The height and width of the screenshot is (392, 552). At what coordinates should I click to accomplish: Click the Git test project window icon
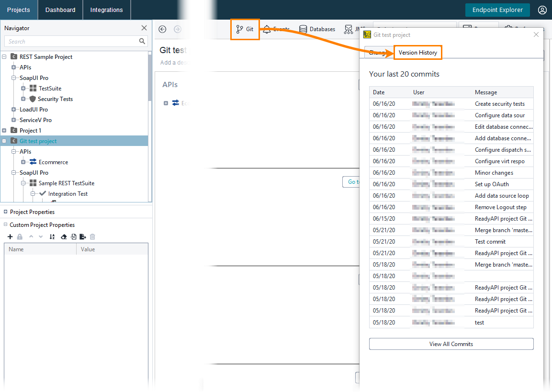point(367,34)
